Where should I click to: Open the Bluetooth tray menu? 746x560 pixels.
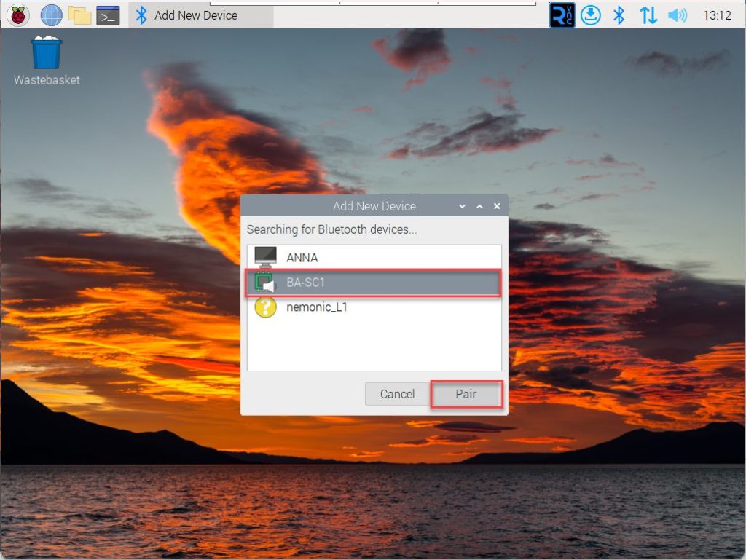tap(619, 15)
